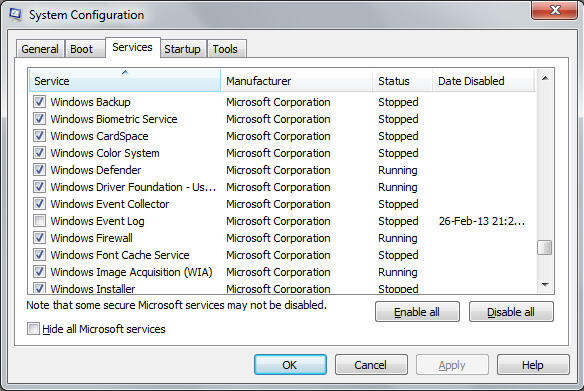This screenshot has width=584, height=391.
Task: Select the Windows Defender row text
Action: coord(96,170)
